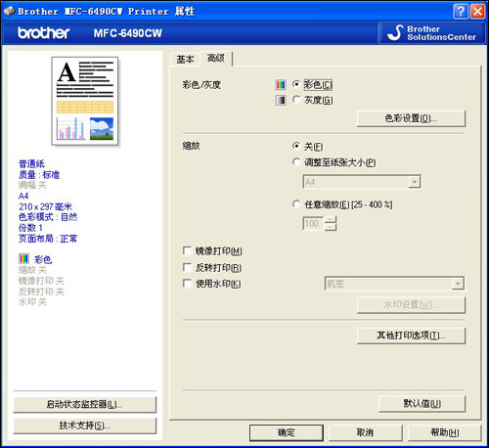Click the 取消 button
489x448 pixels.
tap(365, 432)
